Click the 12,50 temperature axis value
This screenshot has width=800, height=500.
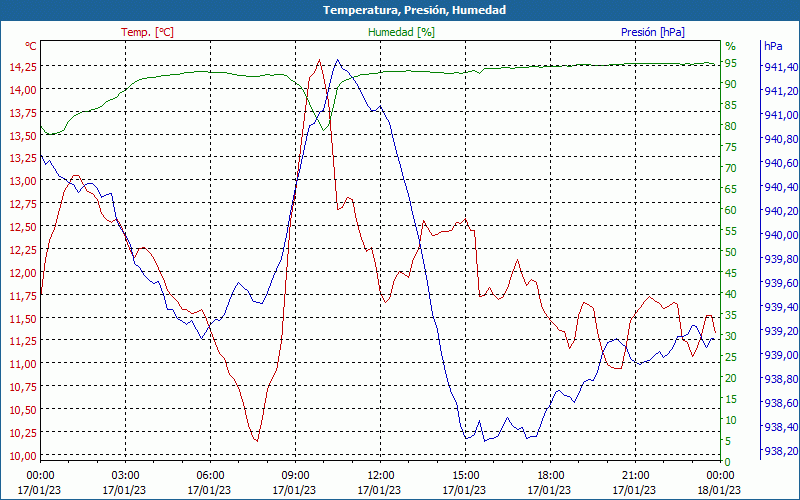(23, 227)
